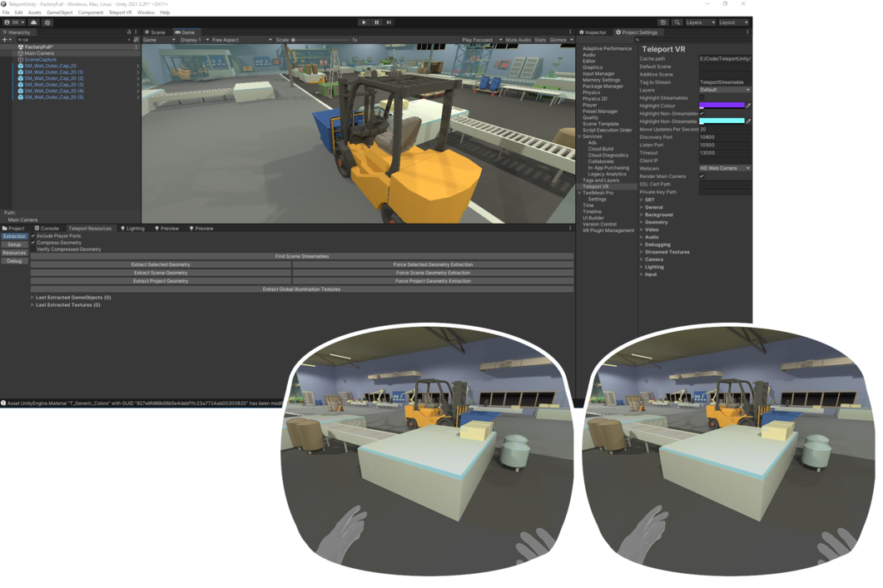The height and width of the screenshot is (588, 883).
Task: Open the Teleport VR menu
Action: pyautogui.click(x=120, y=12)
